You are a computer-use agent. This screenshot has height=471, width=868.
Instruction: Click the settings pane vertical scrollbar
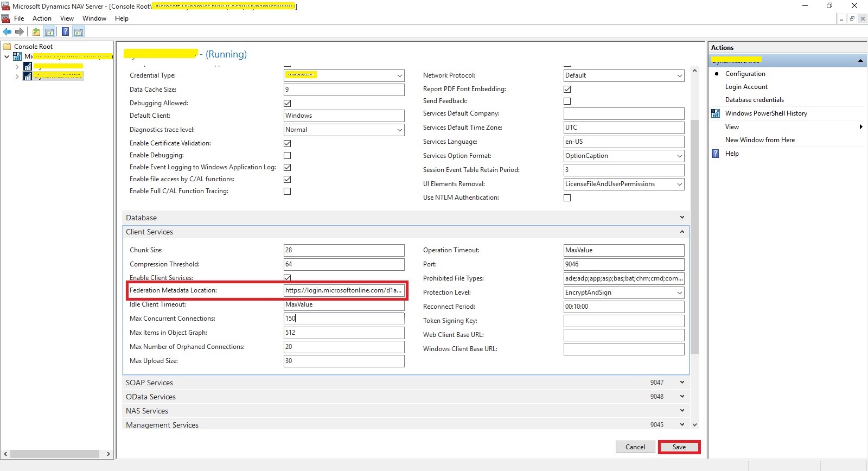coord(694,233)
